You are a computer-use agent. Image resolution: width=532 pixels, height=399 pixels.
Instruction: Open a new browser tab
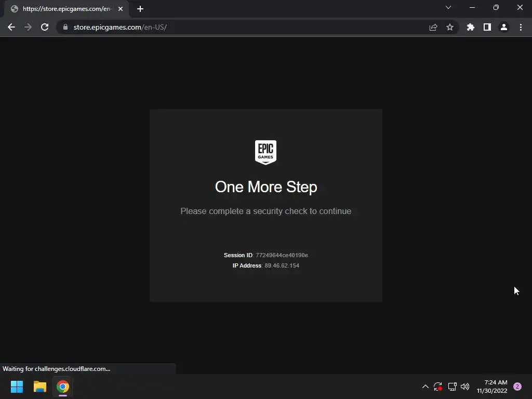pos(140,9)
